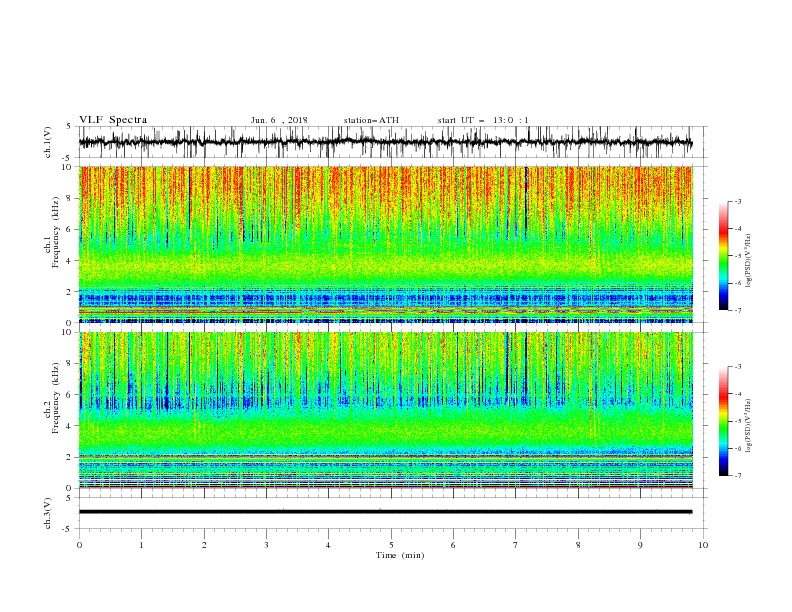Click the 'ch.3(V)' waveform axis label

[x=48, y=513]
